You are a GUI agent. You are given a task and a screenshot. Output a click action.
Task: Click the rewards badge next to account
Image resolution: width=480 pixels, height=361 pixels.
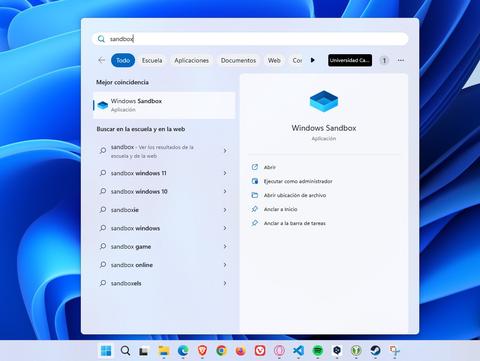pyautogui.click(x=384, y=60)
